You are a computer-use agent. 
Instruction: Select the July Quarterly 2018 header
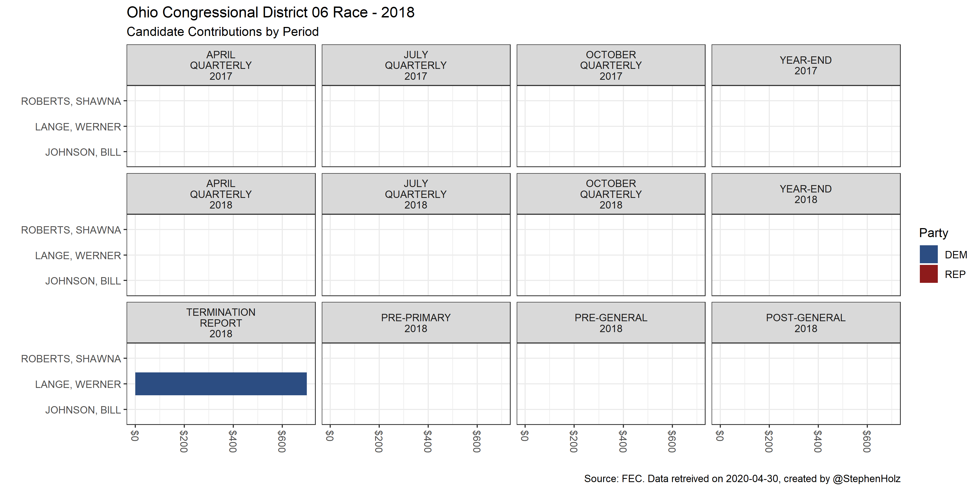415,194
